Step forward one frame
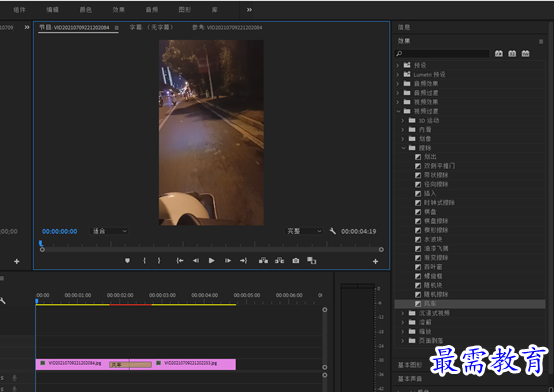Screen dimensions: 554x392 pyautogui.click(x=228, y=261)
